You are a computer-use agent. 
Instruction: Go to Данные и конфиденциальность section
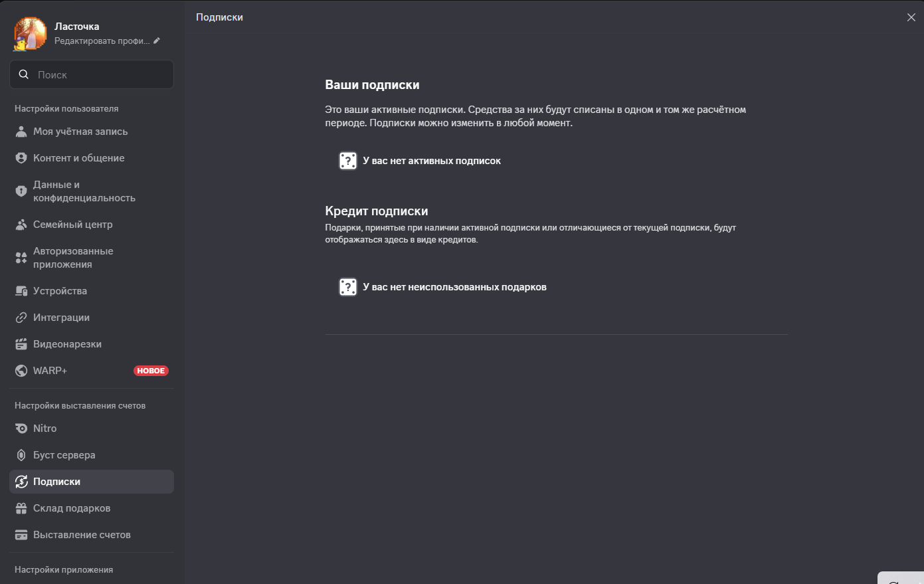(x=84, y=191)
